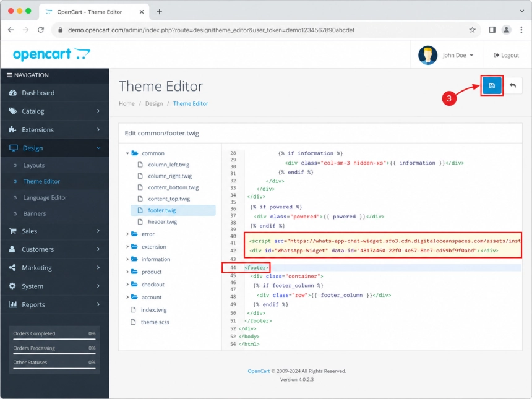Open Banners submenu item

tap(34, 213)
